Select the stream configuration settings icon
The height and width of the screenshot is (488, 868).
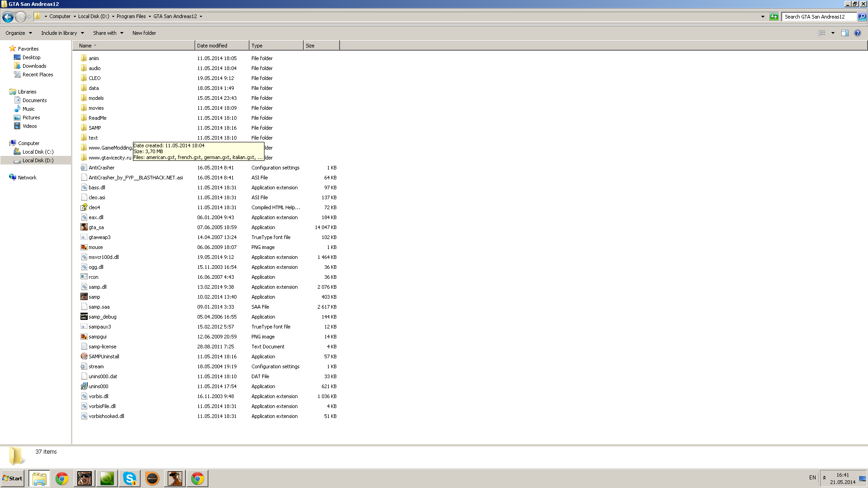point(84,366)
